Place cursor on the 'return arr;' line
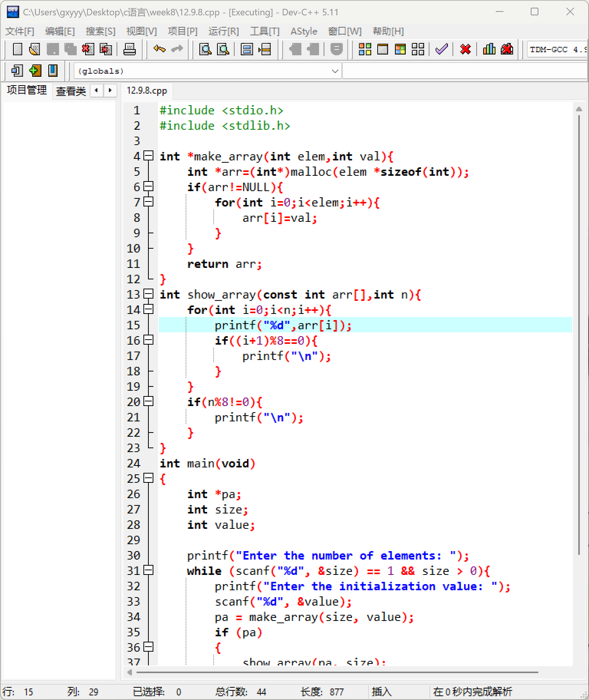This screenshot has height=700, width=589. coord(224,264)
